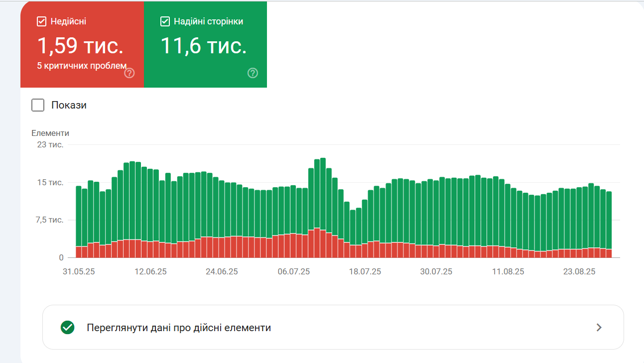
Task: Select the red Недійсні 1,59 тис. card
Action: (82, 44)
